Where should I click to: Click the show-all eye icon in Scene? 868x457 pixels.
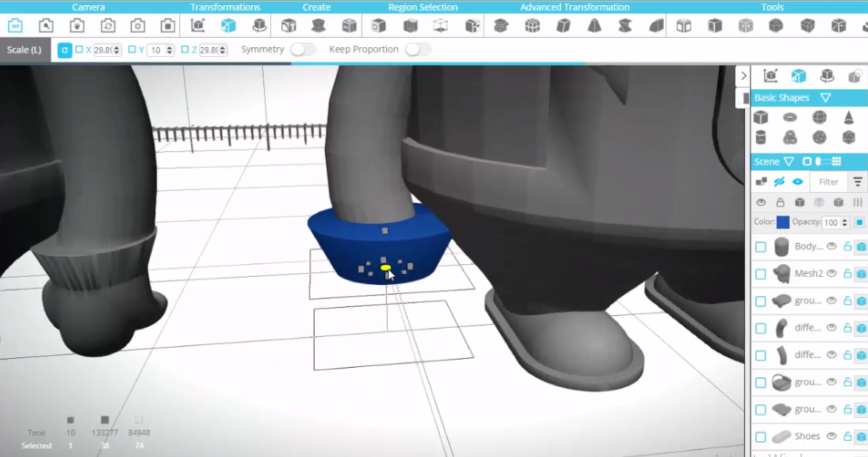[x=798, y=182]
